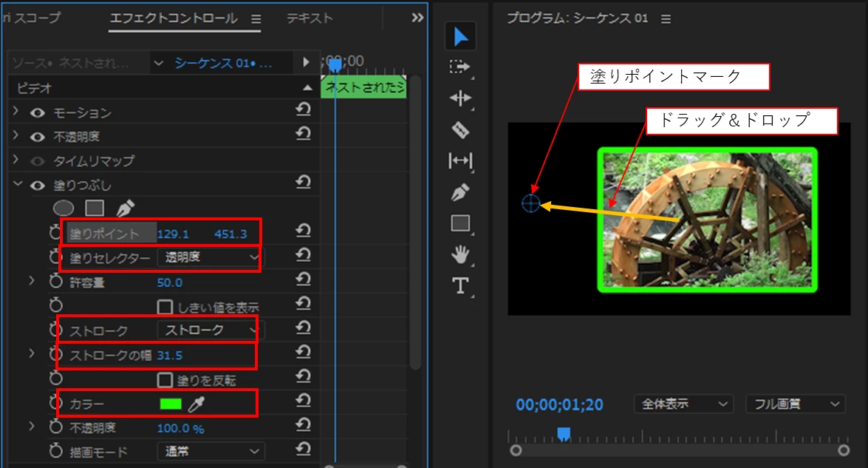Click 許容量 value 50.0
The image size is (868, 468).
[x=169, y=282]
